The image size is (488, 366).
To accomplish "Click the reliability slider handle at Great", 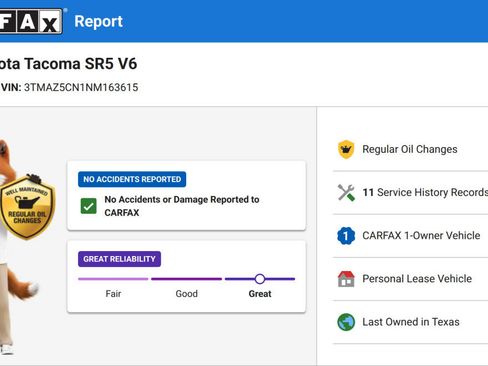I will pos(260,279).
